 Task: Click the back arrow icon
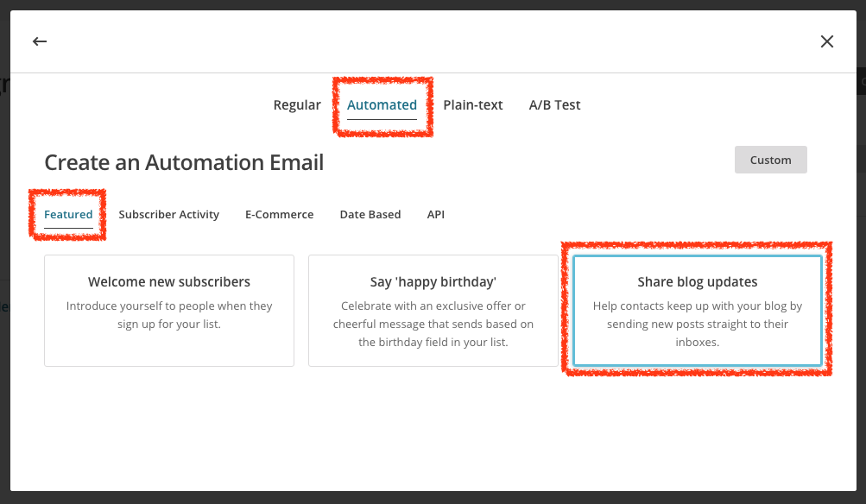(40, 41)
